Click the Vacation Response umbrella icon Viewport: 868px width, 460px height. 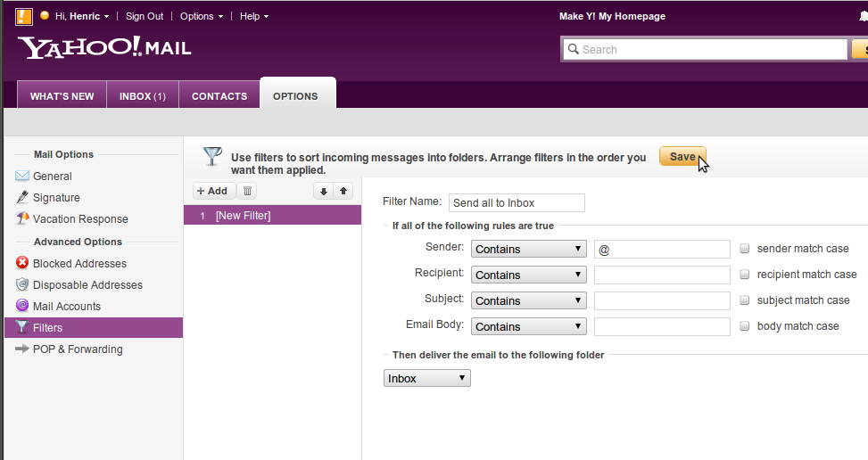coord(22,218)
